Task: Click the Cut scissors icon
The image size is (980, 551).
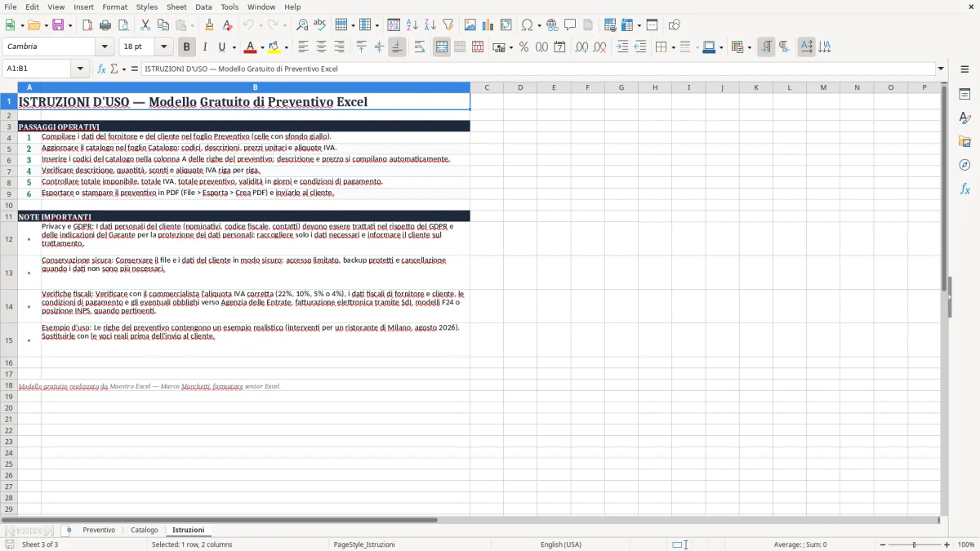Action: pos(145,25)
